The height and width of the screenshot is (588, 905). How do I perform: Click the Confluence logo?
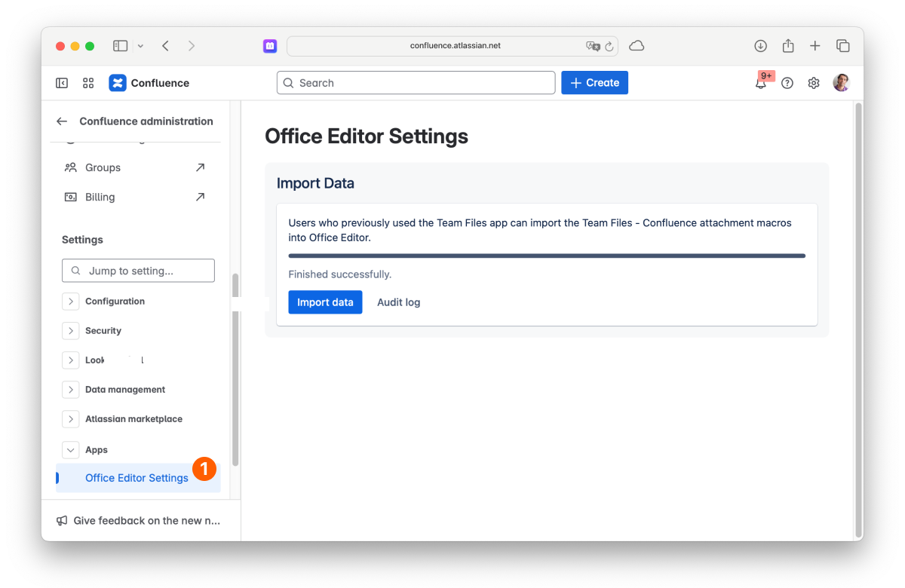149,83
